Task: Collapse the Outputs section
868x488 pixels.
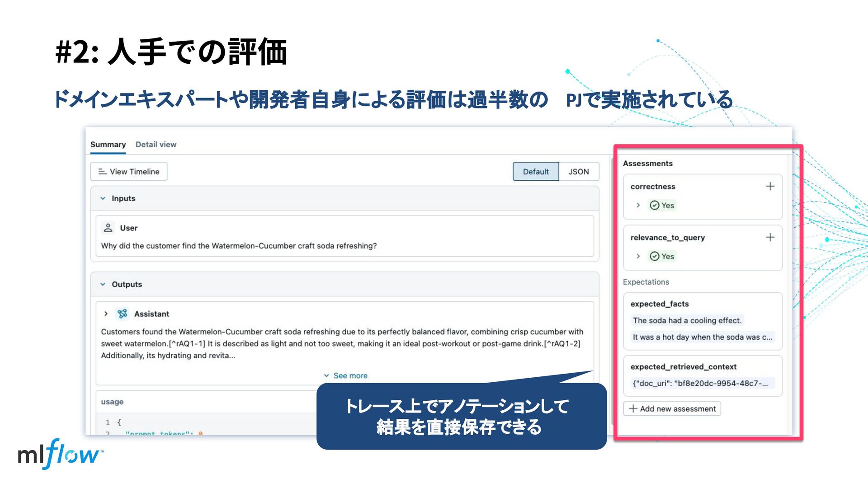Action: point(103,284)
